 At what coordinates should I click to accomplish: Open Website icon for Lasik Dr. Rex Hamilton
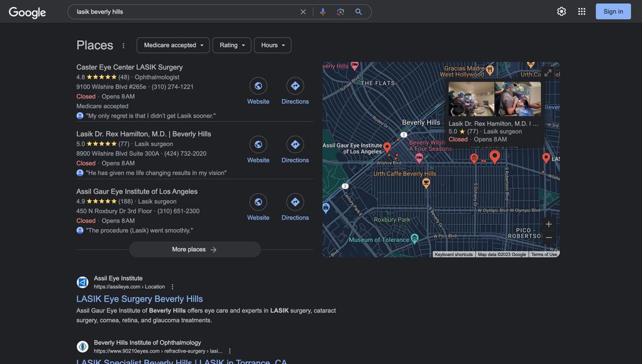[258, 144]
